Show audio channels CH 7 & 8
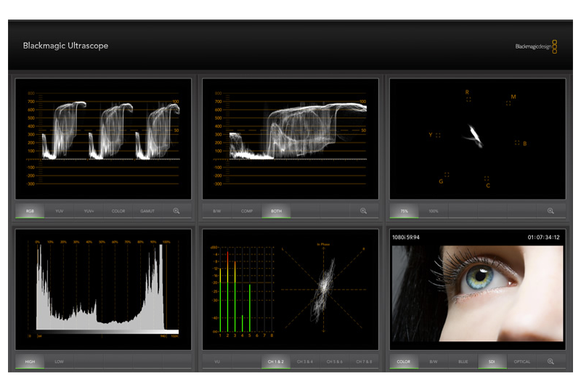The width and height of the screenshot is (581, 392). (364, 362)
